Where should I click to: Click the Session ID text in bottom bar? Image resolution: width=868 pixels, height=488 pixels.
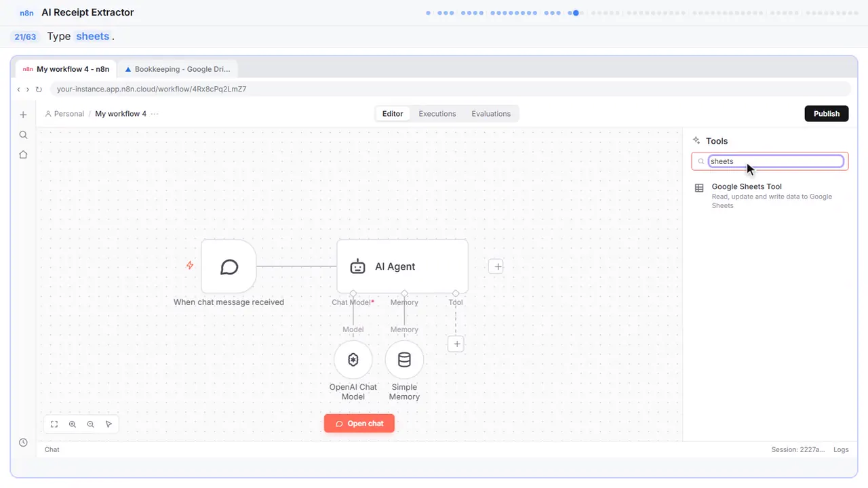click(798, 449)
